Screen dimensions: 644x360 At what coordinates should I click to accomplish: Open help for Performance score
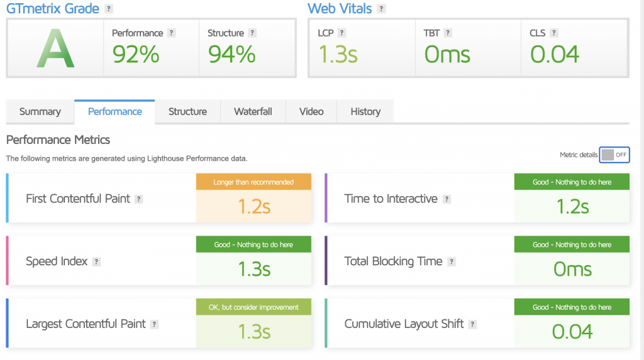tap(172, 33)
